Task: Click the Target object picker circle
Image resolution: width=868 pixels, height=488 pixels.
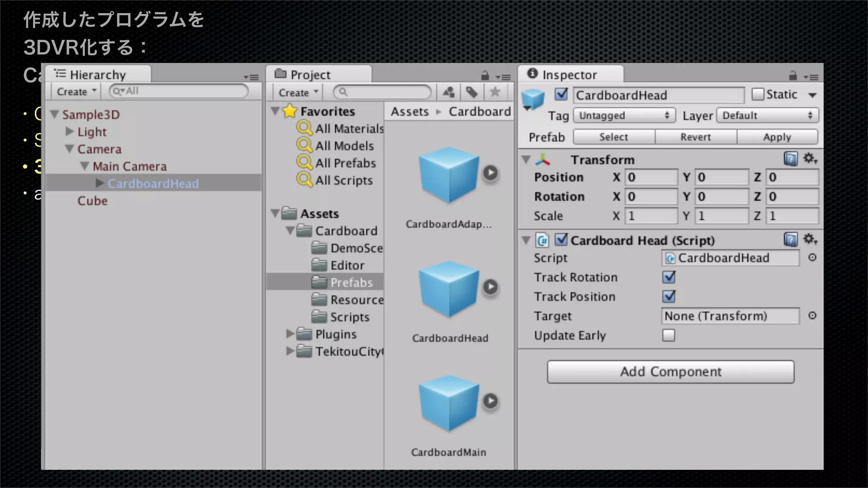Action: (812, 316)
